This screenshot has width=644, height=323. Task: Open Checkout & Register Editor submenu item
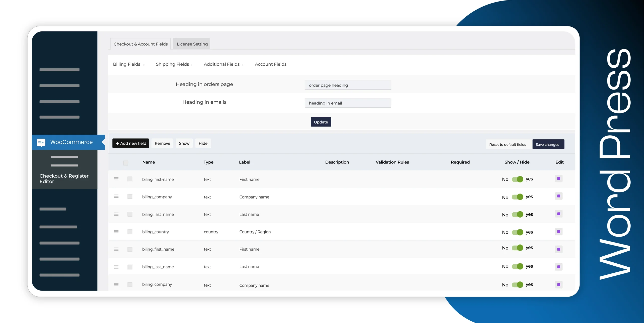[x=64, y=179]
